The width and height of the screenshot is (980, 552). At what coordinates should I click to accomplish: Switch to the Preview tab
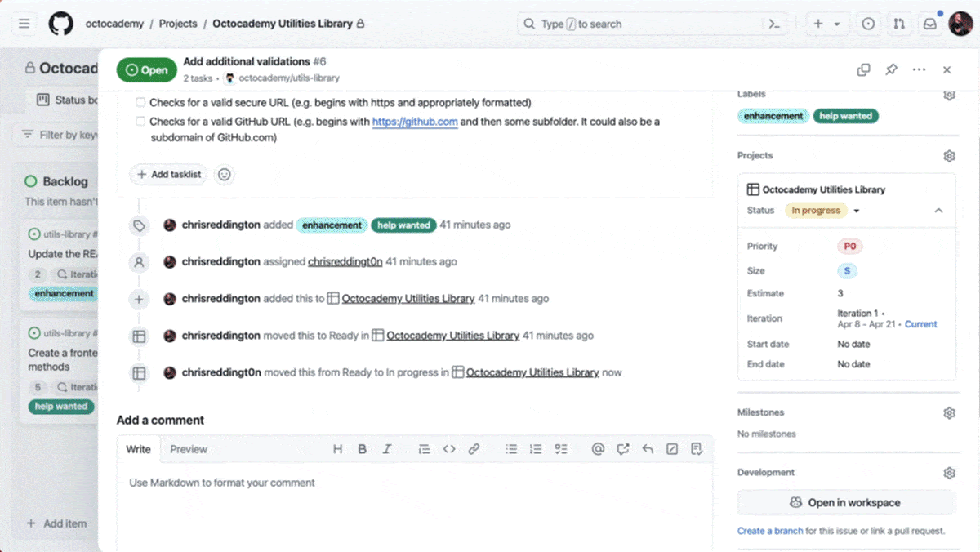(x=189, y=449)
